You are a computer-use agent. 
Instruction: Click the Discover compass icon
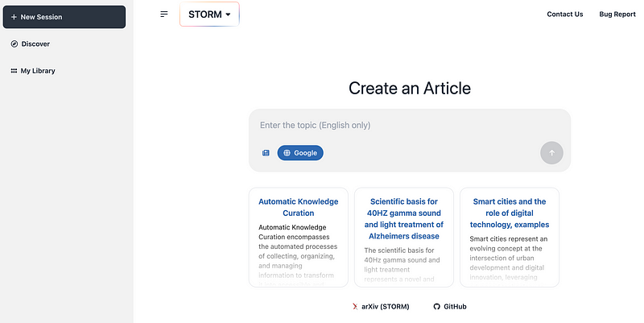[x=14, y=44]
